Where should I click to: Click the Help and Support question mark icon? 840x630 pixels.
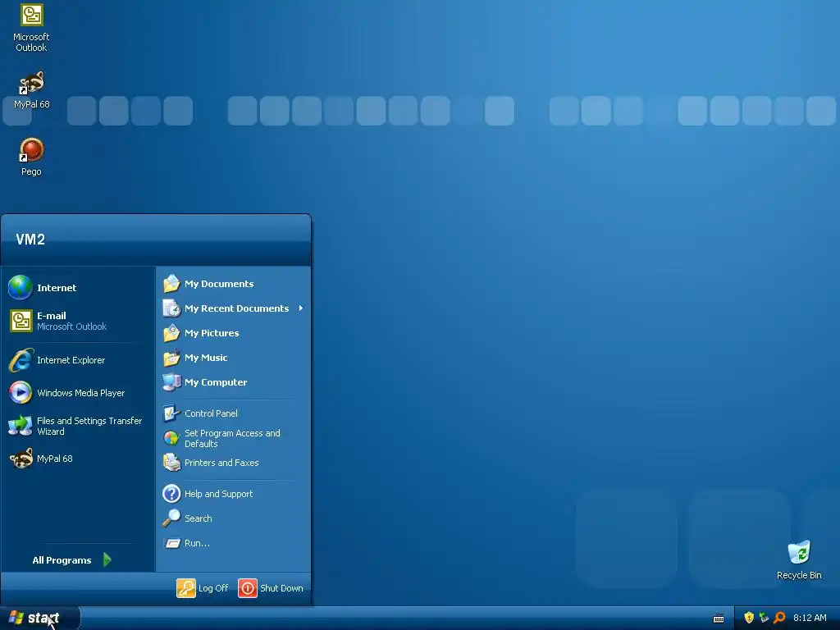point(171,493)
